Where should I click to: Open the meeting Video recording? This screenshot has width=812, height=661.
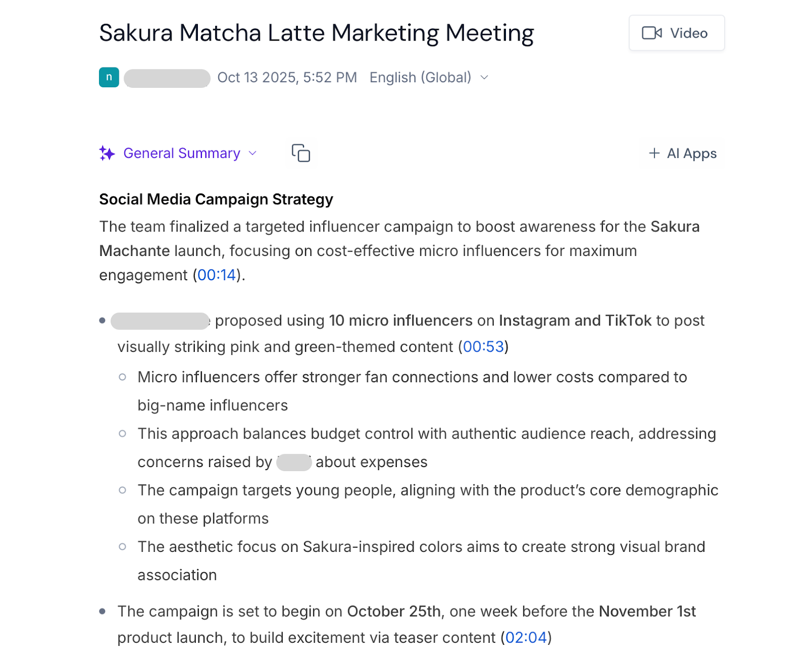point(676,32)
